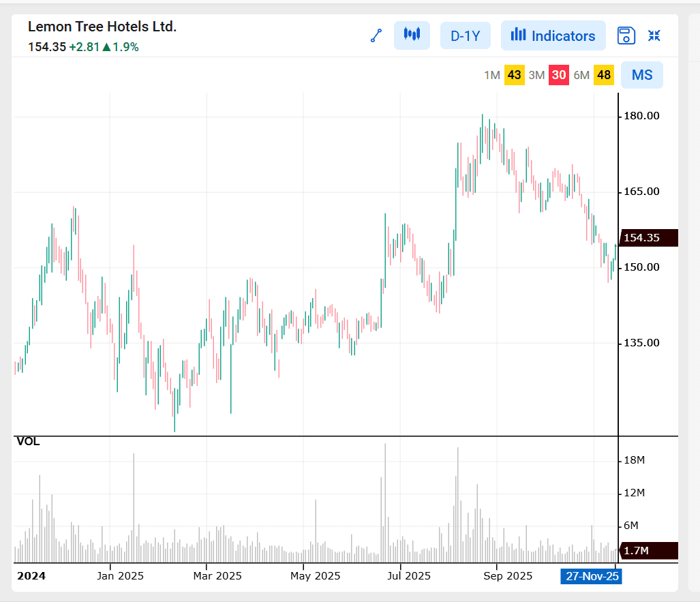
Task: Select the 3M momentum score 30
Action: 559,75
